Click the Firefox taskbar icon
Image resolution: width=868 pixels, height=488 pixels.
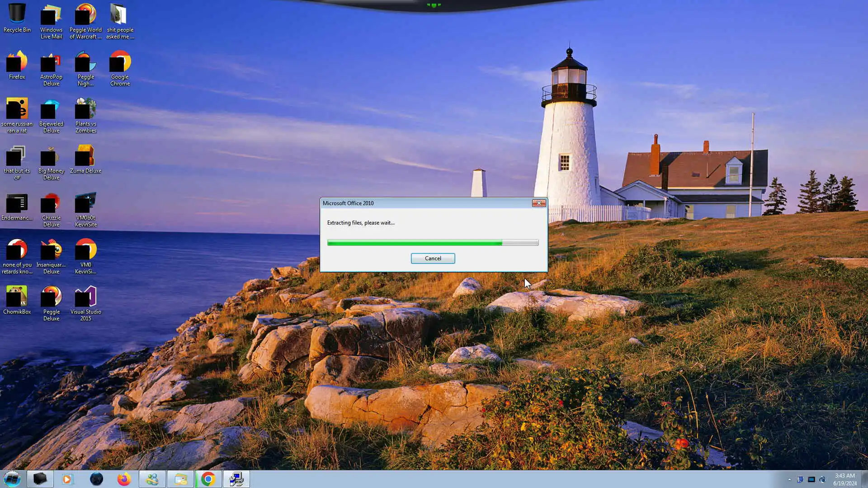124,479
